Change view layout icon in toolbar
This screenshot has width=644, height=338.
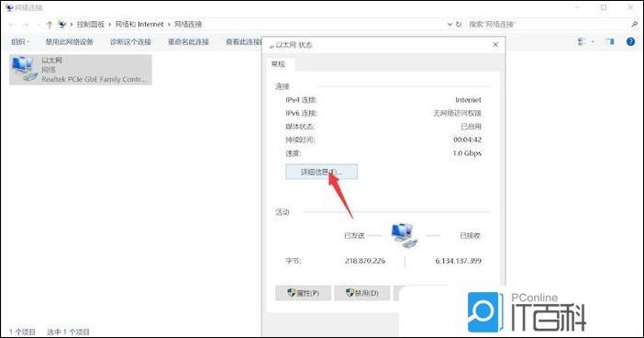582,41
